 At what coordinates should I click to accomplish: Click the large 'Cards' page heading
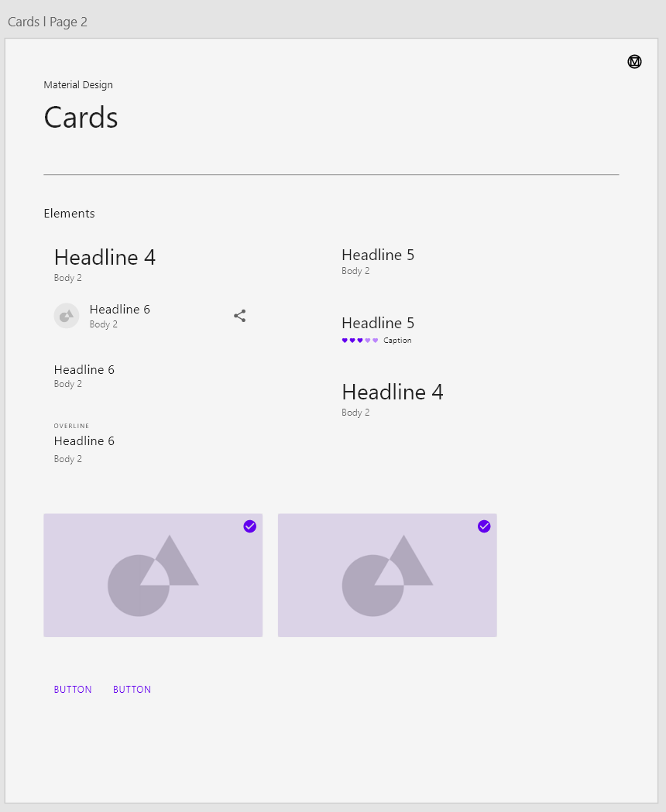pyautogui.click(x=81, y=117)
